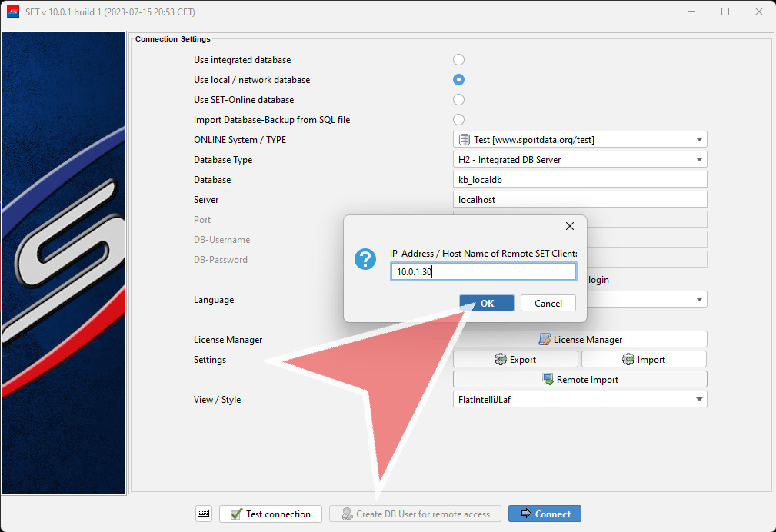Image resolution: width=776 pixels, height=532 pixels.
Task: Select Use integrated database option
Action: 458,60
